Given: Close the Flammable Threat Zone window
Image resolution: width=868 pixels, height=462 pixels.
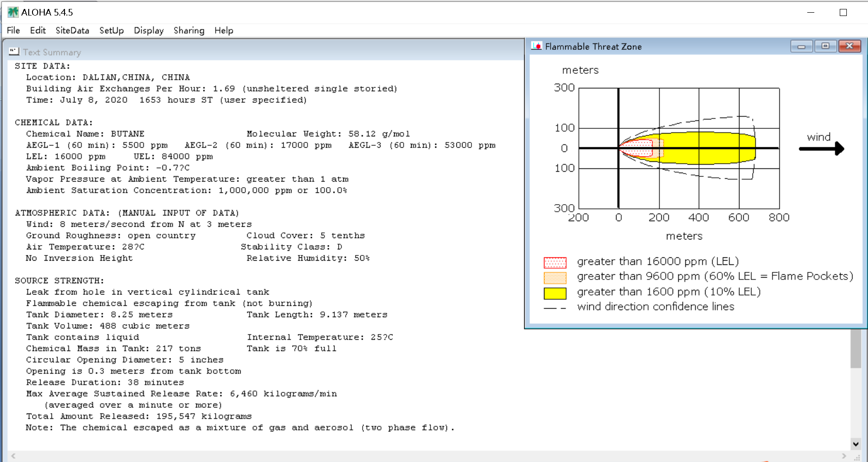Looking at the screenshot, I should [x=849, y=46].
